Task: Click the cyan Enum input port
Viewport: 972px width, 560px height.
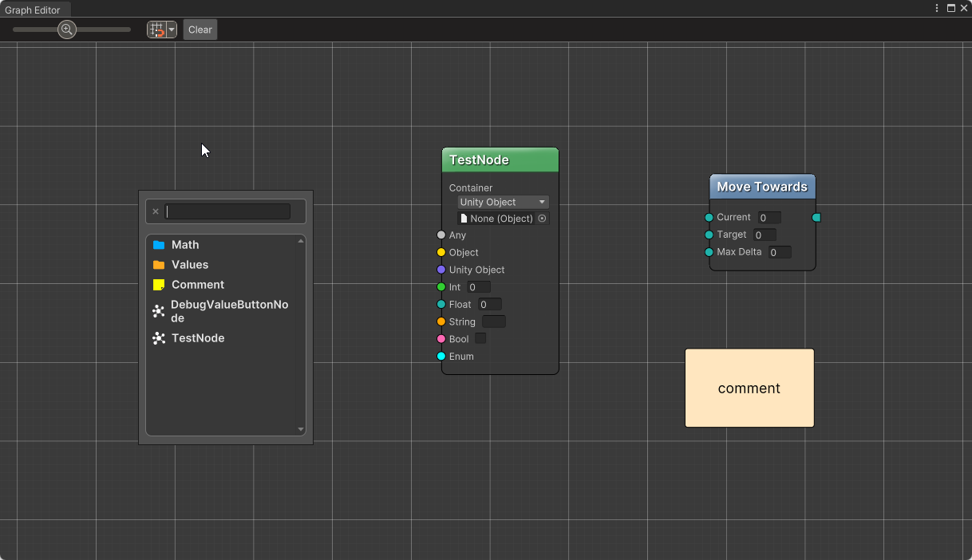Action: tap(441, 357)
